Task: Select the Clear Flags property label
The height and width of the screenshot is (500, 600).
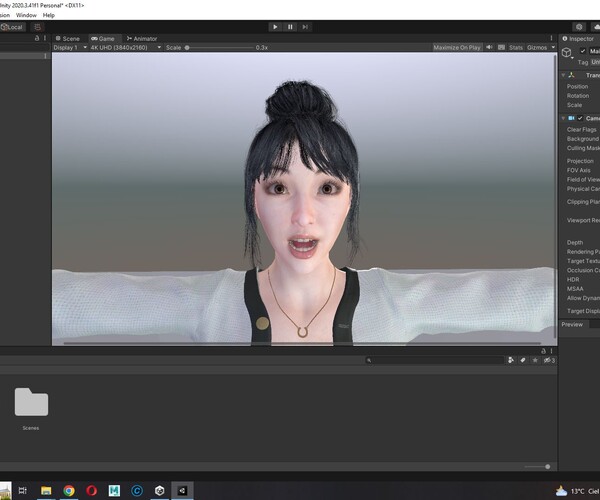Action: tap(581, 129)
